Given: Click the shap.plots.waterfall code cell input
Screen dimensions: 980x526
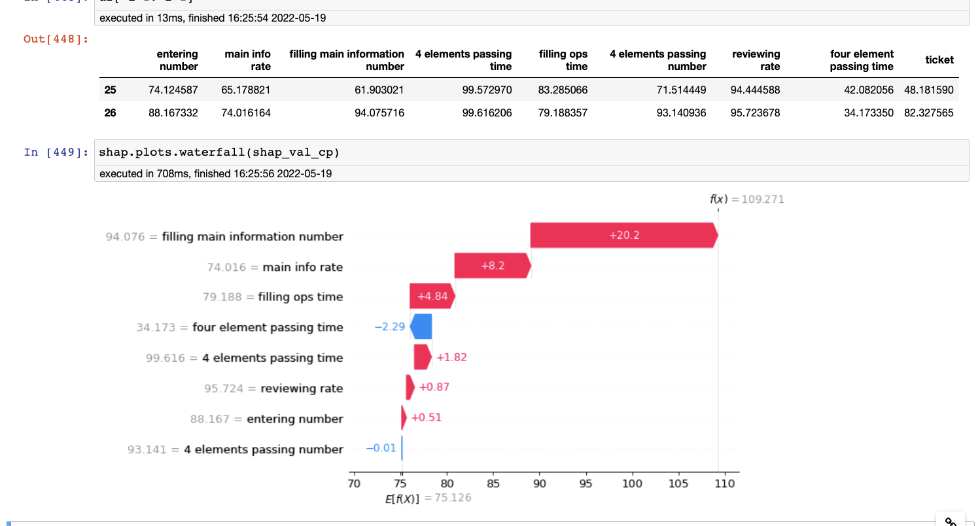Looking at the screenshot, I should 531,152.
